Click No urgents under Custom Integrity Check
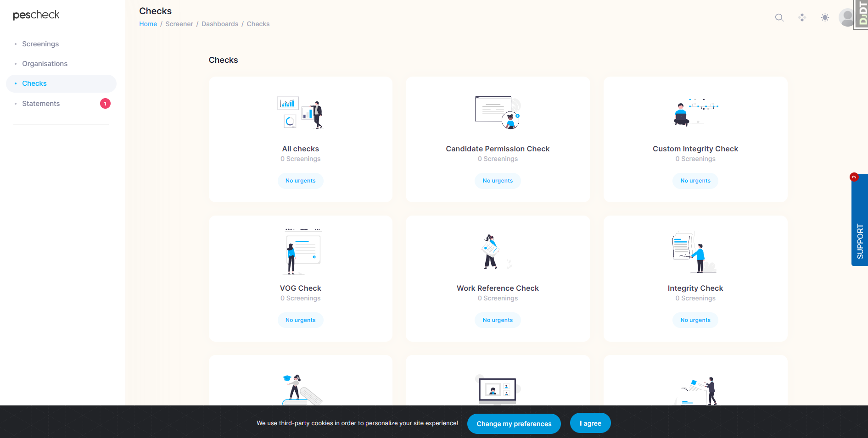Screen dimensions: 868x438 (x=695, y=181)
